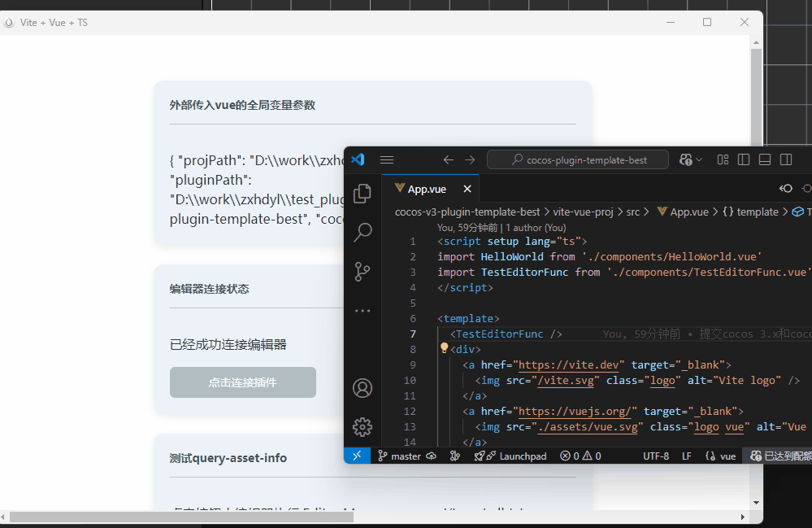Click the errors and warnings status indicator
Viewport: 812px width, 528px height.
pos(580,456)
